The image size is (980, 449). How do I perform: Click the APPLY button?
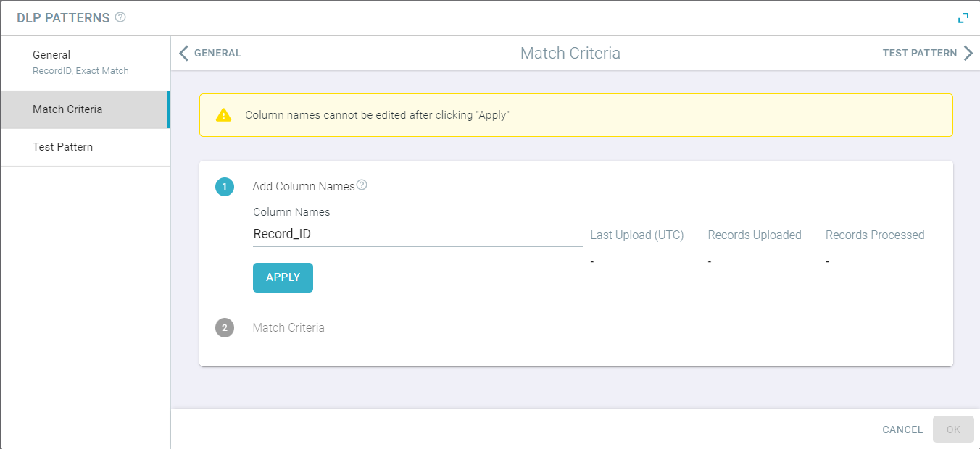283,277
